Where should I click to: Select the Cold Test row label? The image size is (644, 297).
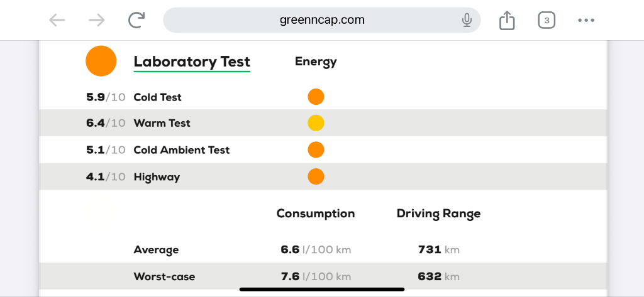(x=158, y=97)
